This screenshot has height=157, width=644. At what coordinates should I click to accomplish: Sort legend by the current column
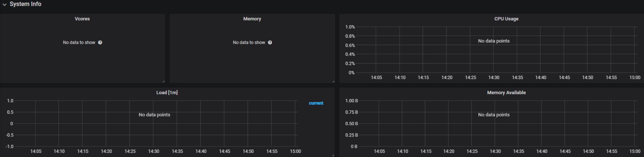pyautogui.click(x=316, y=103)
